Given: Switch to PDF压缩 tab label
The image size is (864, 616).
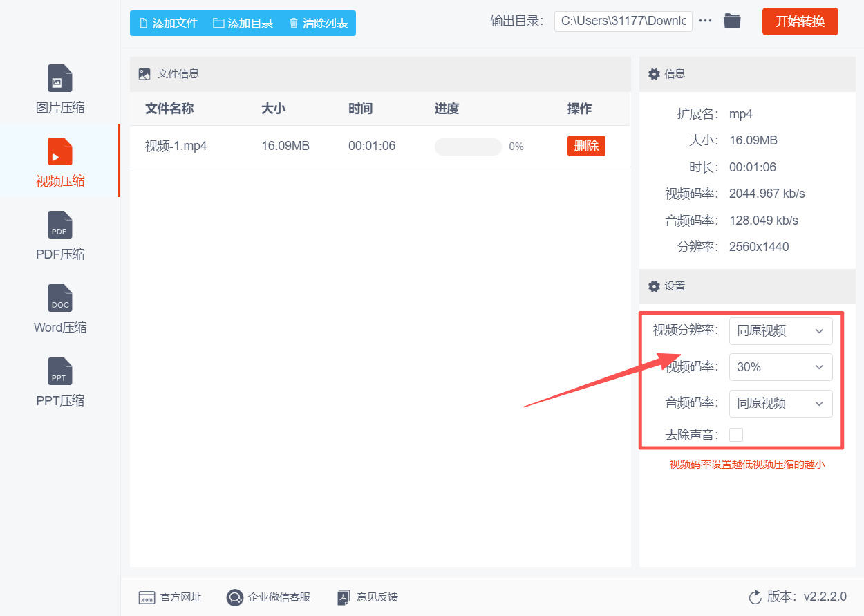Looking at the screenshot, I should pos(60,254).
